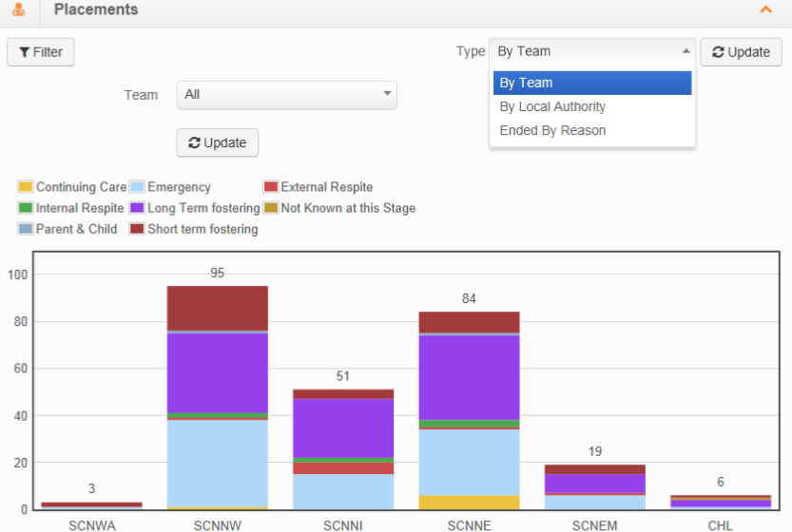Click the SCNEM axis label
Screen dimensions: 792x532
pos(594,525)
